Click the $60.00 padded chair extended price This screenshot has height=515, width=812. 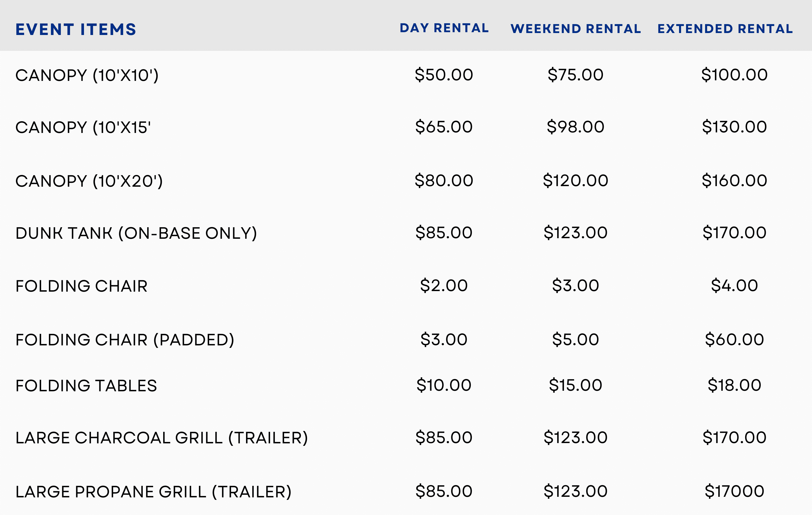click(x=734, y=339)
